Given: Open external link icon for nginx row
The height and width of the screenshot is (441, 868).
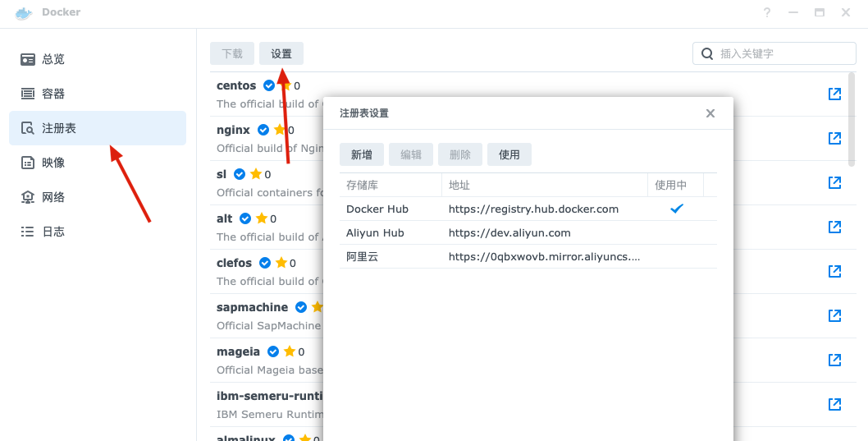Looking at the screenshot, I should point(834,138).
